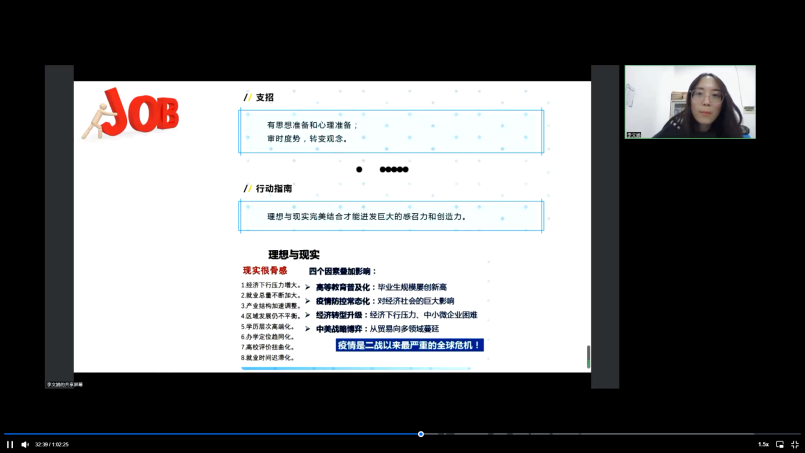Click the scrollbar on the slide's right edge
Viewport: 805px width, 453px height.
tap(588, 356)
